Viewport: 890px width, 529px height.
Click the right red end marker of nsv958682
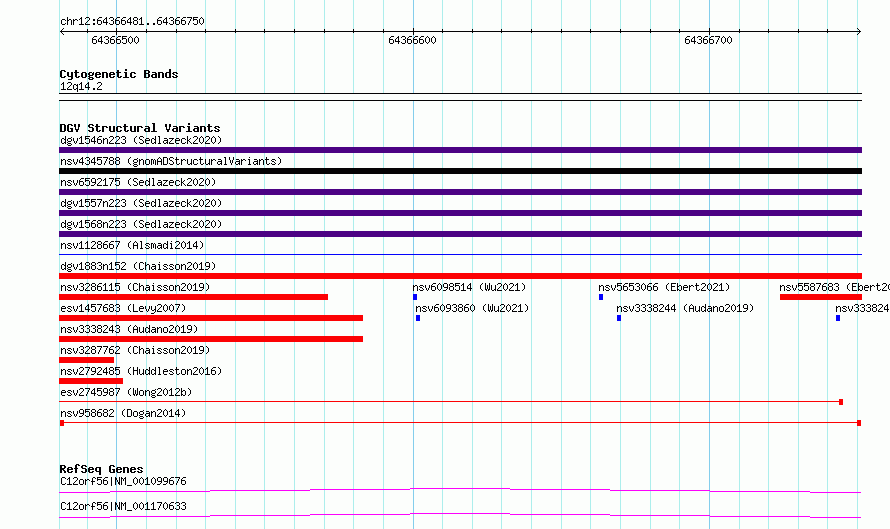tap(859, 423)
